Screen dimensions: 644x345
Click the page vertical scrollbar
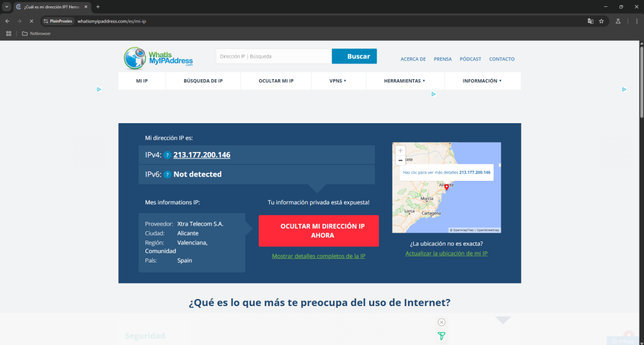[x=641, y=82]
